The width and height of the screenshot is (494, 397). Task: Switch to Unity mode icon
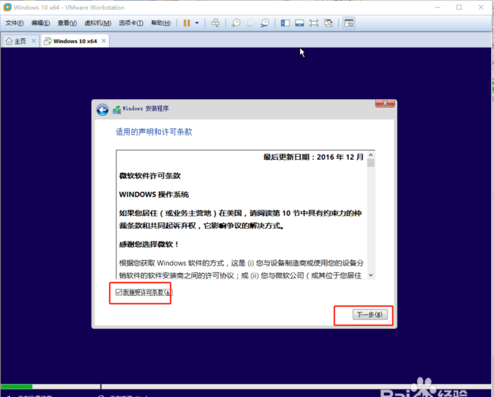(x=328, y=23)
